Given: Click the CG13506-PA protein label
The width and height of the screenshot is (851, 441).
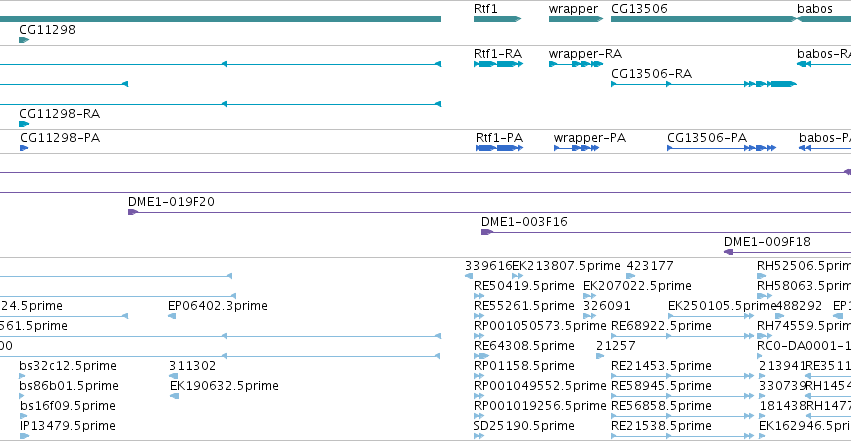Looking at the screenshot, I should coord(707,138).
